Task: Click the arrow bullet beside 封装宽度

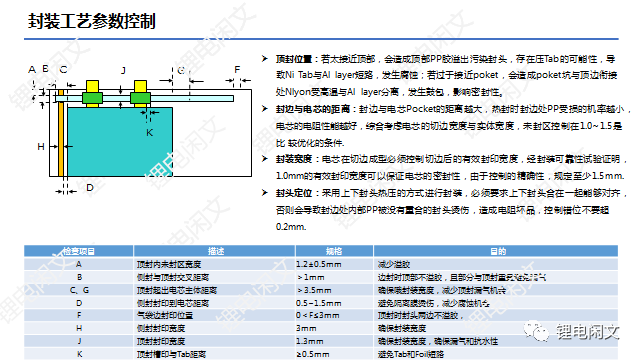Action: click(265, 159)
